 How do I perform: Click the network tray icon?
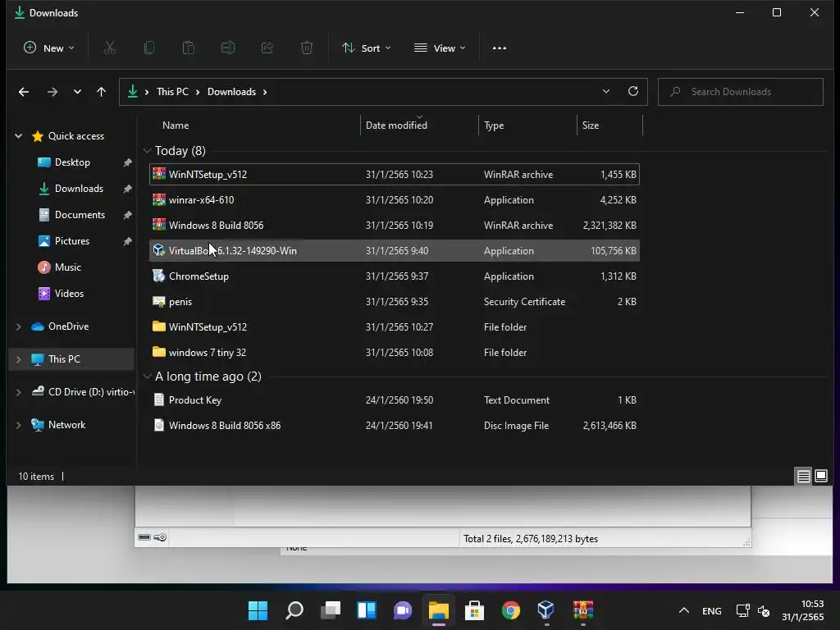coord(742,610)
